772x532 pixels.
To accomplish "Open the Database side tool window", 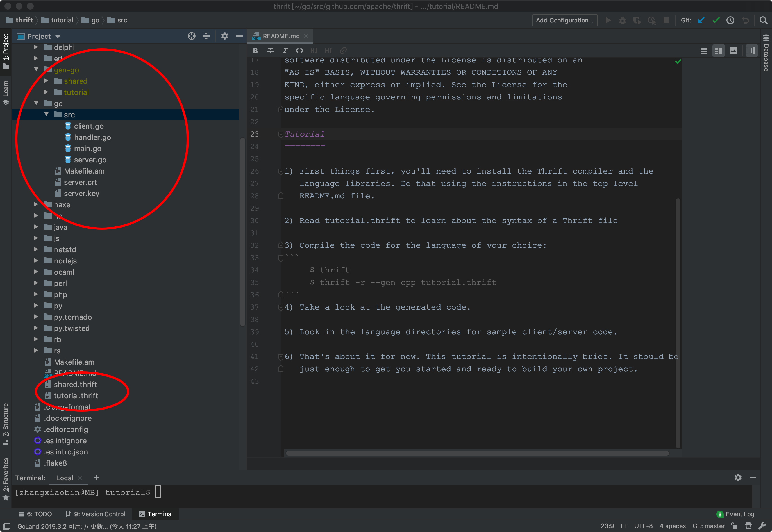I will coord(766,53).
